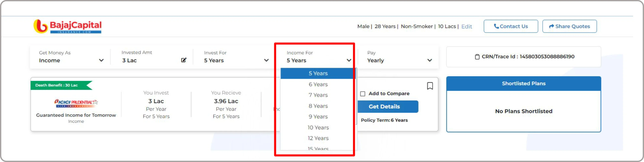644x162 pixels.
Task: Bookmark the ICICI Prudential plan
Action: [x=430, y=86]
